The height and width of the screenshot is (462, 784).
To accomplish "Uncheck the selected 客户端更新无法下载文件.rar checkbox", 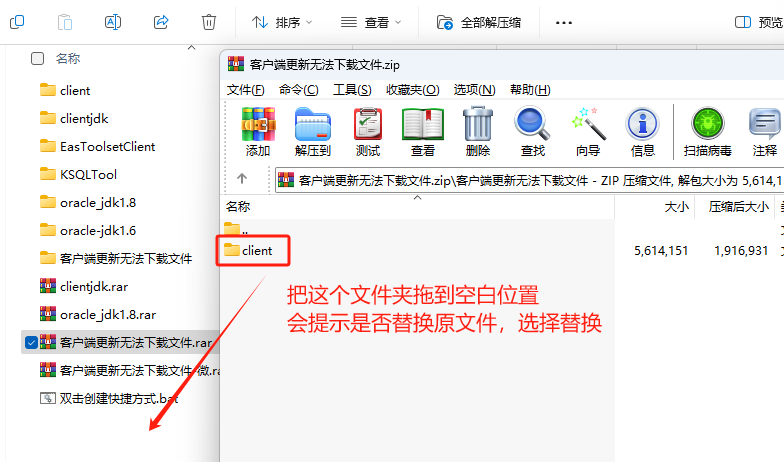I will pyautogui.click(x=31, y=342).
